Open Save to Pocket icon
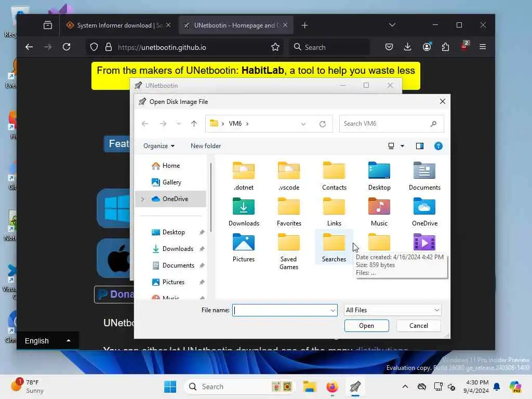This screenshot has height=399, width=532. click(x=389, y=47)
